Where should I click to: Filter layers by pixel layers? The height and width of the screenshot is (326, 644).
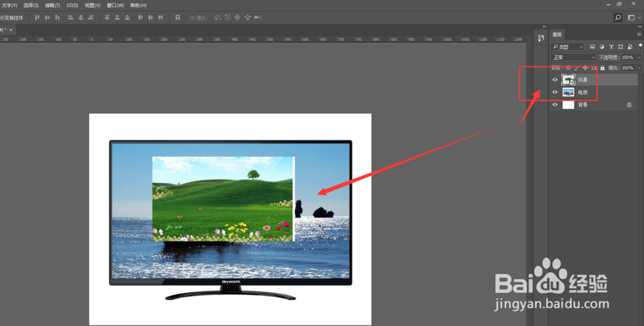592,47
